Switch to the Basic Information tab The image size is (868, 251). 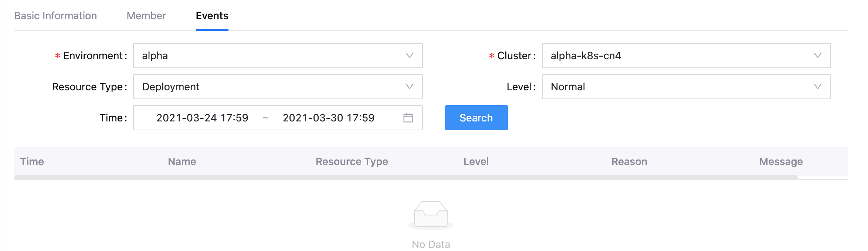(55, 16)
